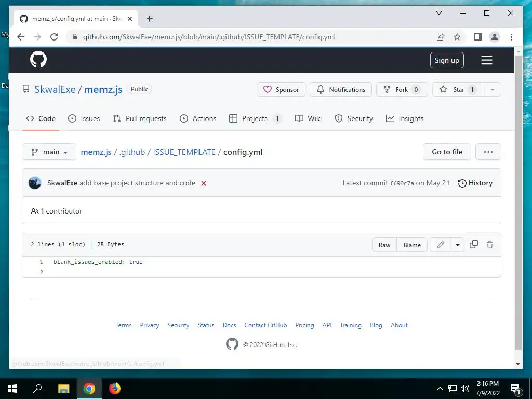
Task: Open a new browser tab
Action: pos(149,19)
